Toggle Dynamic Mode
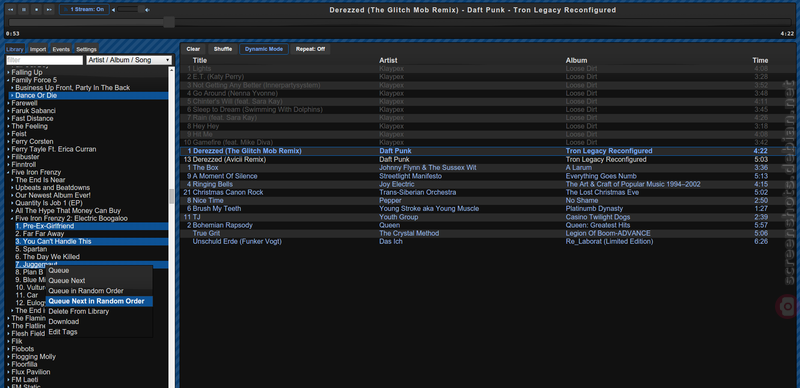Viewport: 800px width, 388px height. (x=264, y=49)
